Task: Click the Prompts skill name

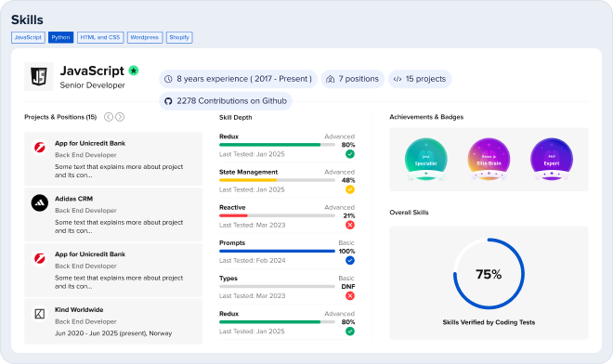Action: (232, 242)
